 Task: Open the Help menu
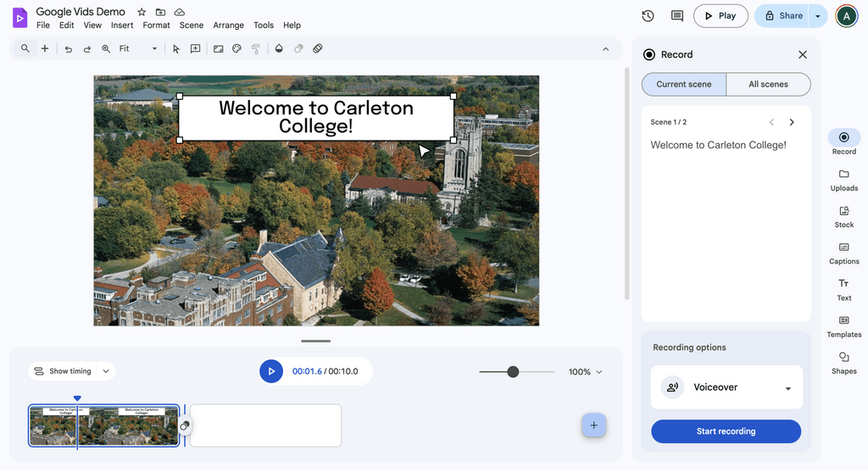tap(292, 25)
